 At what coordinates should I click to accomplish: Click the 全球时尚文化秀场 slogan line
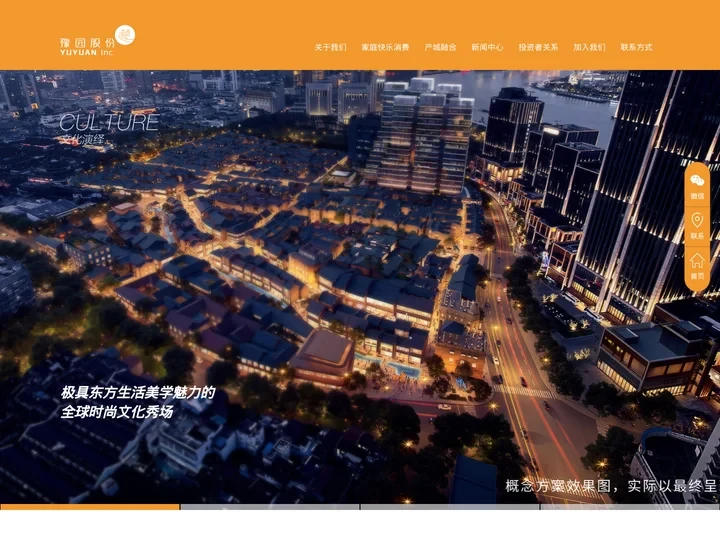117,412
